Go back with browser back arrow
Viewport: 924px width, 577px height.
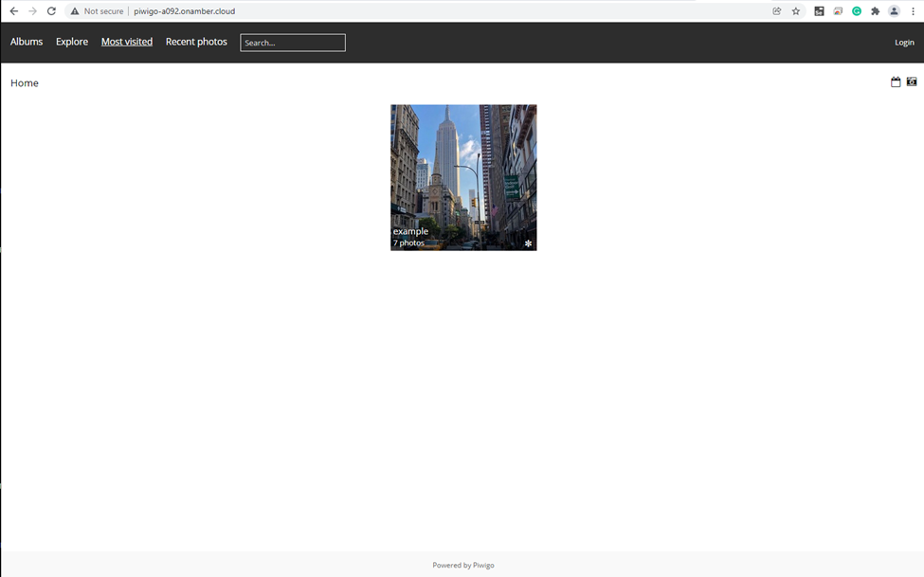(14, 11)
